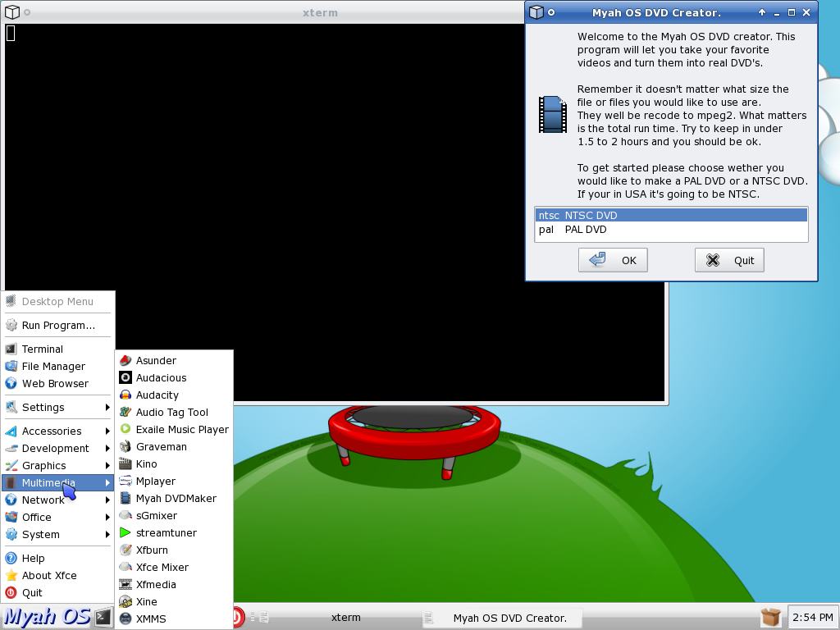Start Xine video player
Screen dimensions: 840x630
tap(174, 601)
